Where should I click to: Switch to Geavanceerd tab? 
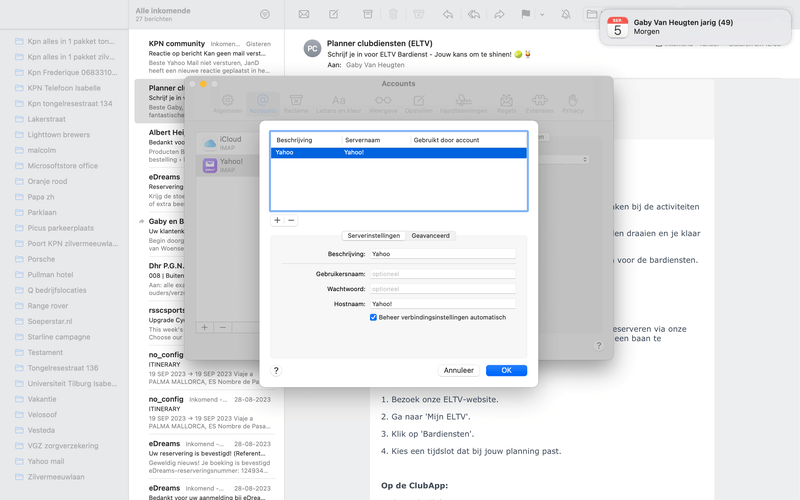click(x=431, y=236)
